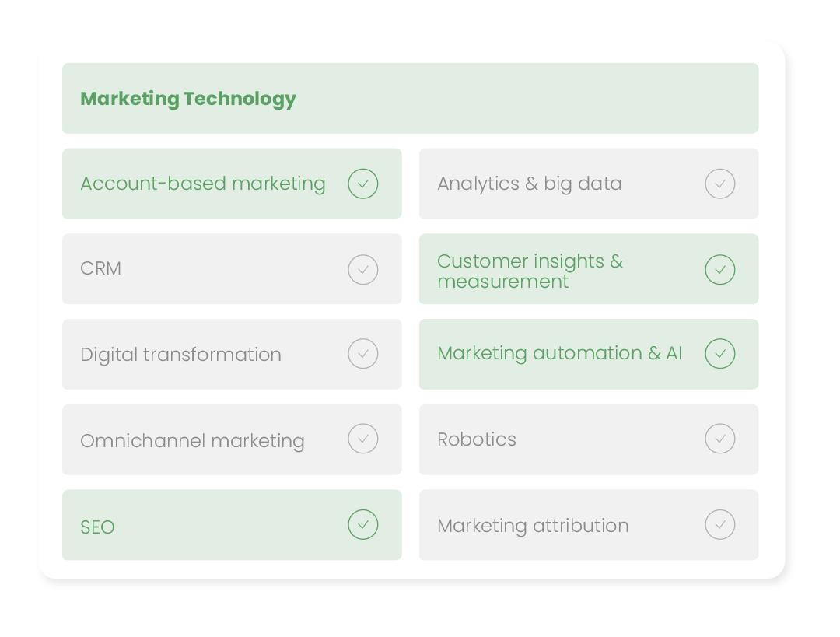840x637 pixels.
Task: Click the Analytics & big data label
Action: point(530,184)
